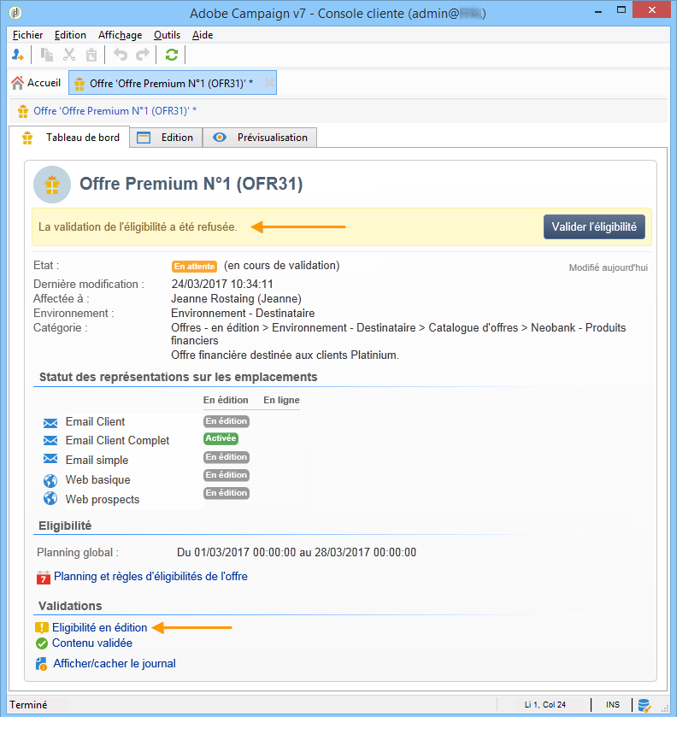Click the large gift offer icon
This screenshot has width=700, height=740.
coord(52,185)
